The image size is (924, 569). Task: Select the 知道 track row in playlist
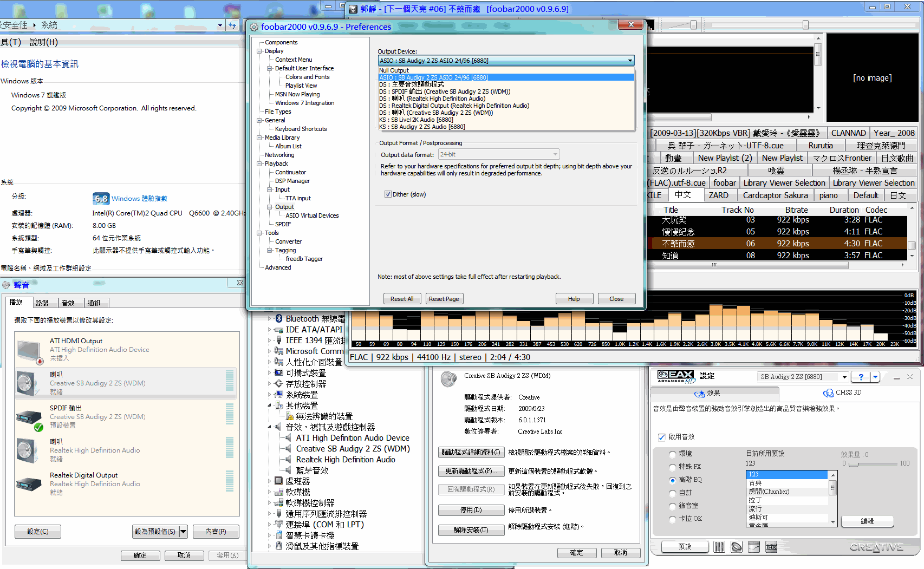tap(777, 256)
